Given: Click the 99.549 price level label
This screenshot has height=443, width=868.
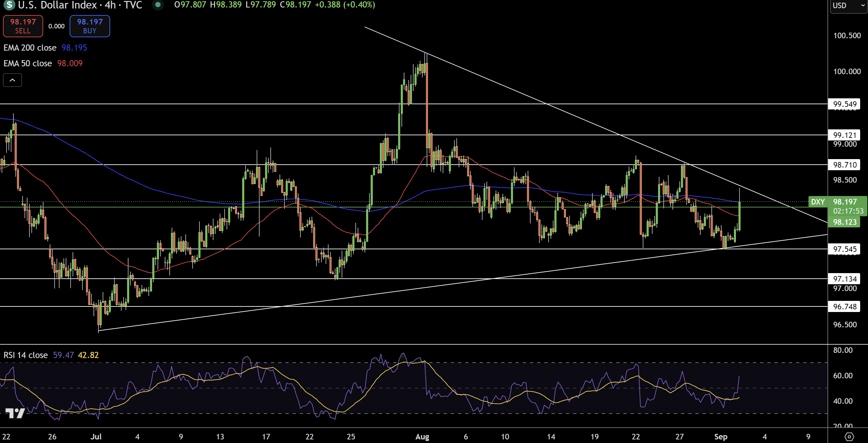Looking at the screenshot, I should pos(844,104).
